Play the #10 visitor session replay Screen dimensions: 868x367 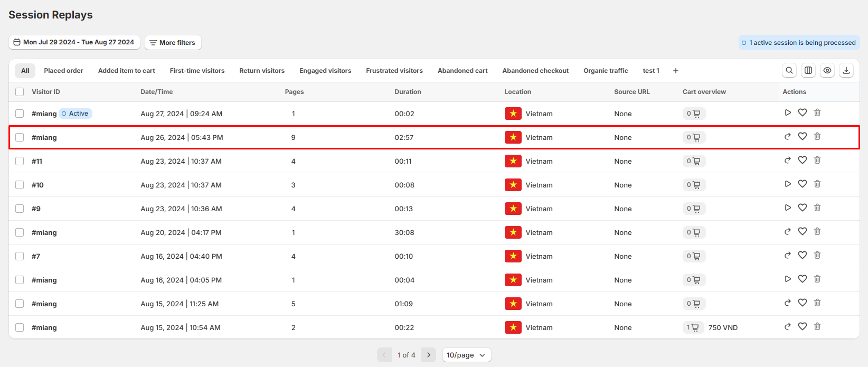[787, 184]
